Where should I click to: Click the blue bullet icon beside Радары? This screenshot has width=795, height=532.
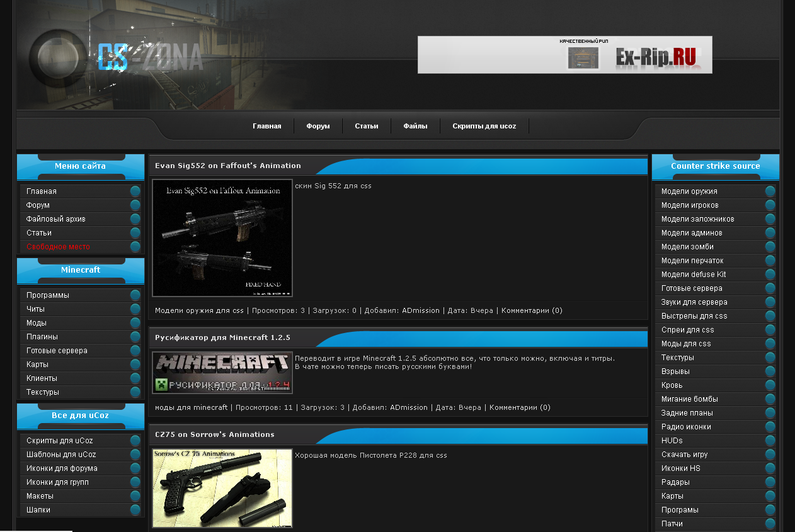(770, 482)
